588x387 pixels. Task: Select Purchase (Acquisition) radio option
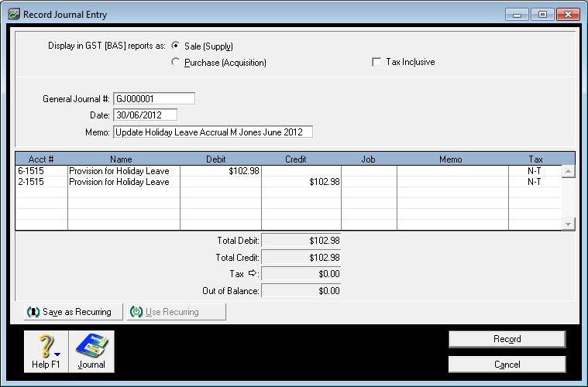coord(175,62)
